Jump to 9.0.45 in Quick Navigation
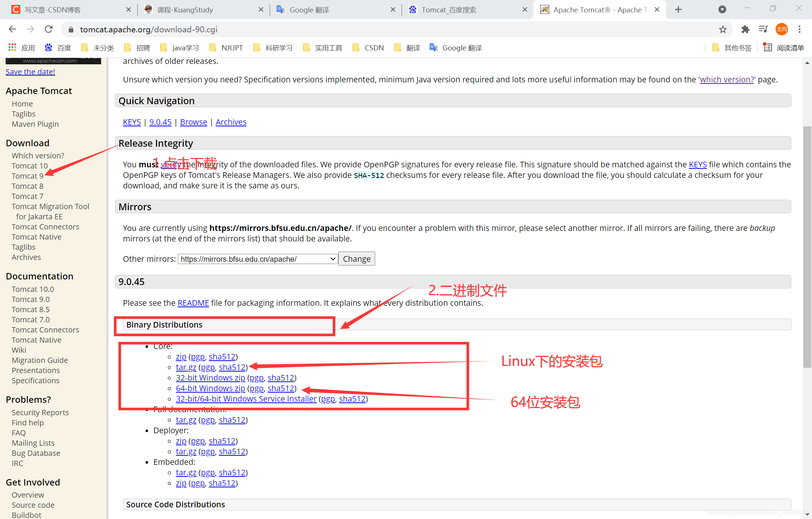 tap(161, 122)
